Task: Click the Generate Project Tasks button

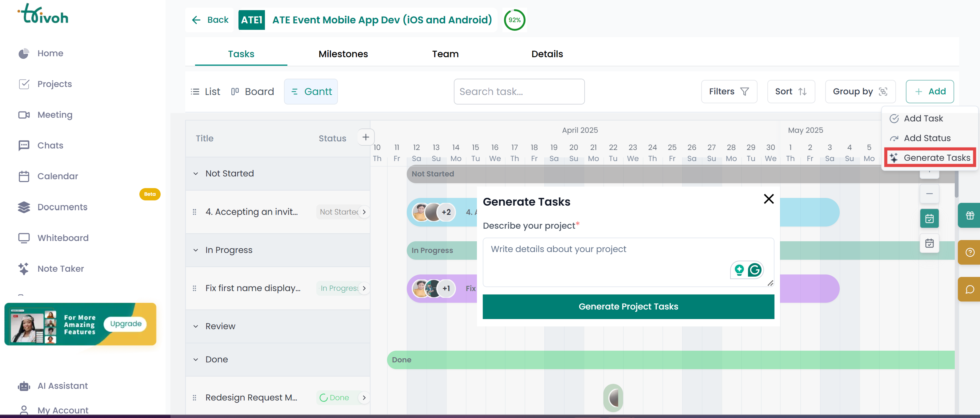Action: 628,306
